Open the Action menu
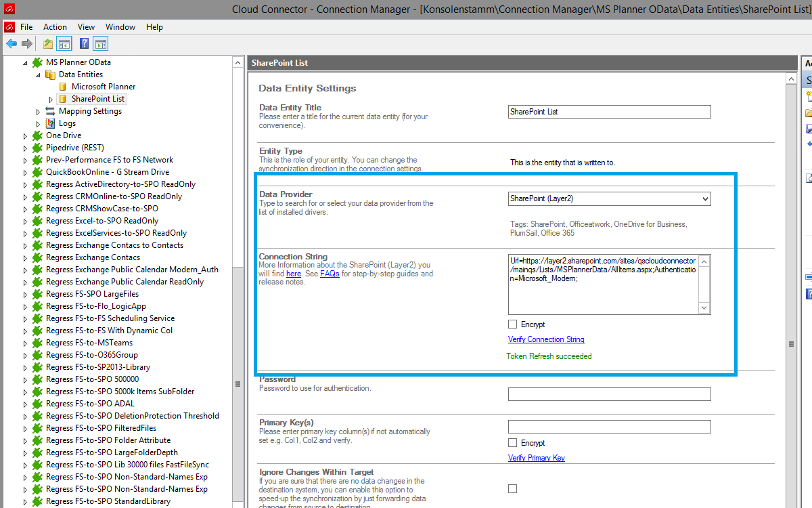 55,27
